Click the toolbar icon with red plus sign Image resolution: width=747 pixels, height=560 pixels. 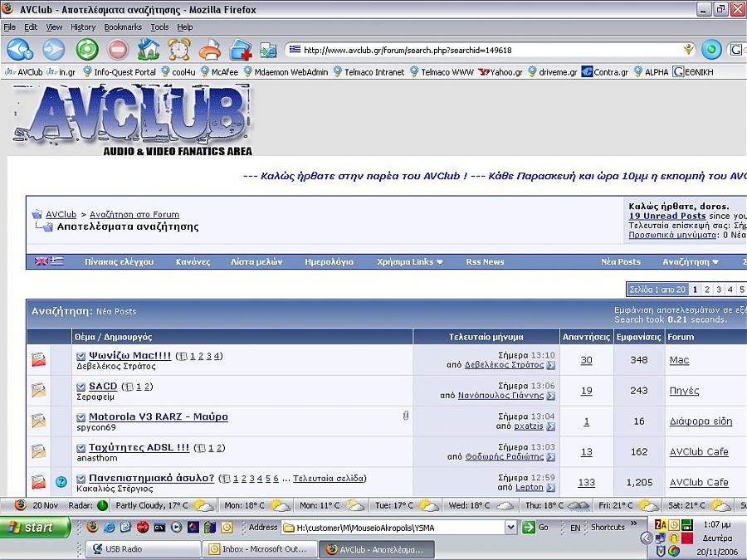pos(241,50)
